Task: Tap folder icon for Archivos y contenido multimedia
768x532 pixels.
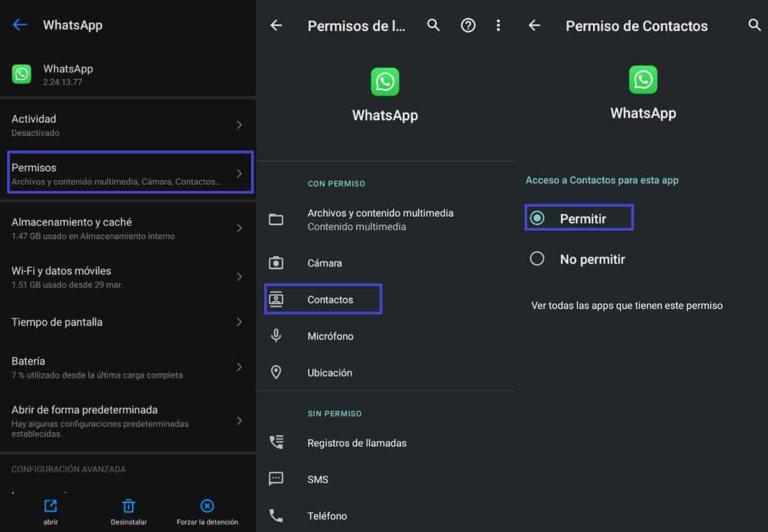Action: tap(276, 219)
